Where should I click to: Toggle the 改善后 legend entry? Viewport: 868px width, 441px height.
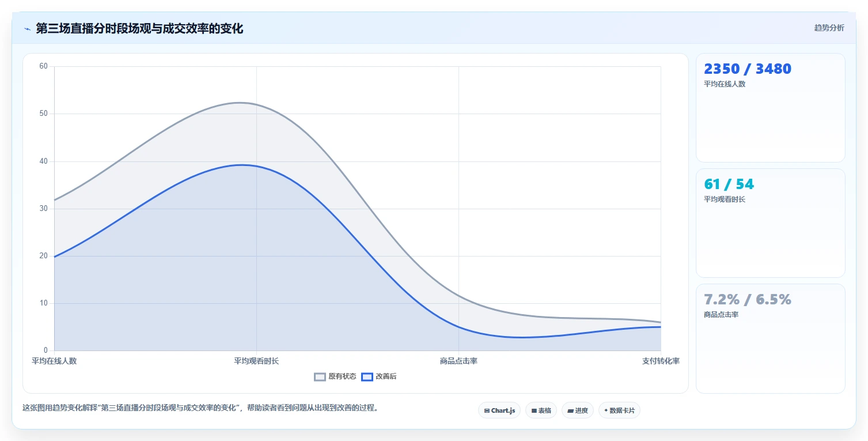(379, 376)
